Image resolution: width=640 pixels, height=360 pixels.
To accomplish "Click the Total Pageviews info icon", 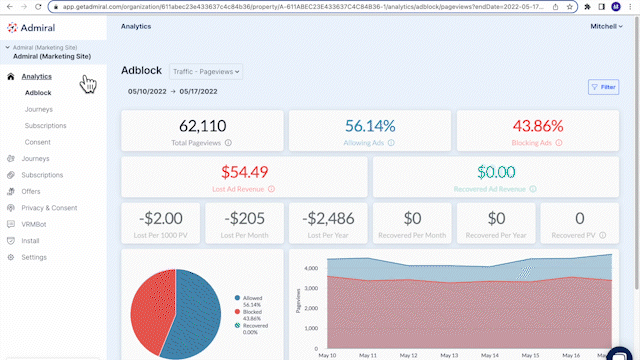I will pyautogui.click(x=228, y=143).
